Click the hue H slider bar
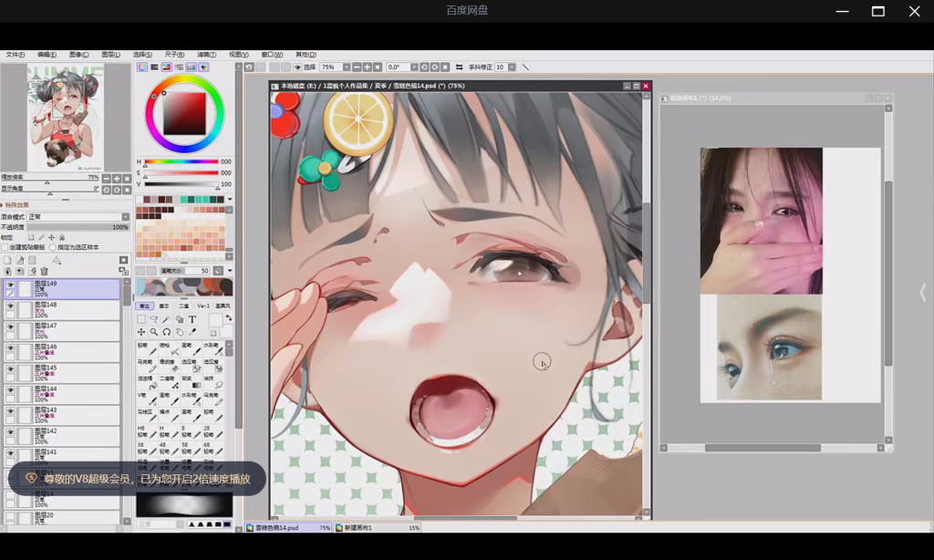Image resolution: width=934 pixels, height=560 pixels. pos(181,162)
